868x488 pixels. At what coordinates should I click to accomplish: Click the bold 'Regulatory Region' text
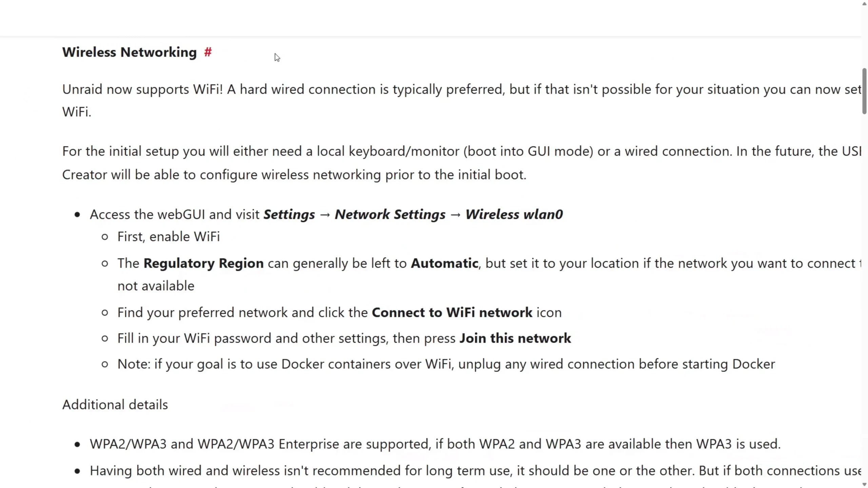tap(203, 263)
